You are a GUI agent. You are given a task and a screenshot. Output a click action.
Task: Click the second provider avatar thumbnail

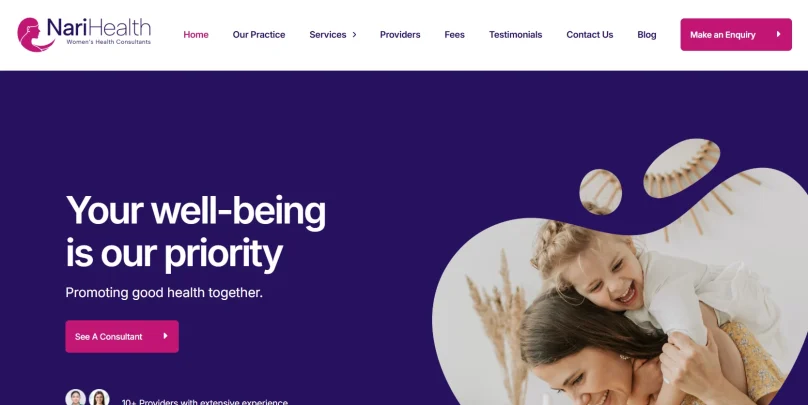click(x=99, y=397)
